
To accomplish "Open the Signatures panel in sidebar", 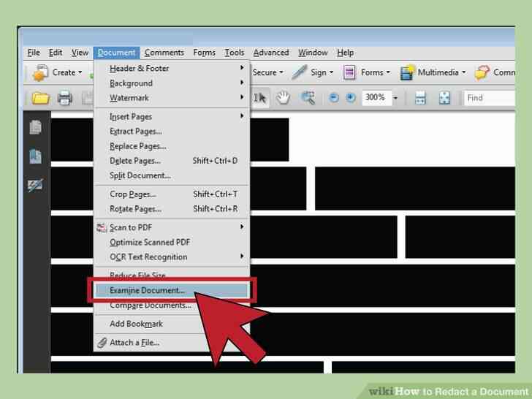I will 35,186.
